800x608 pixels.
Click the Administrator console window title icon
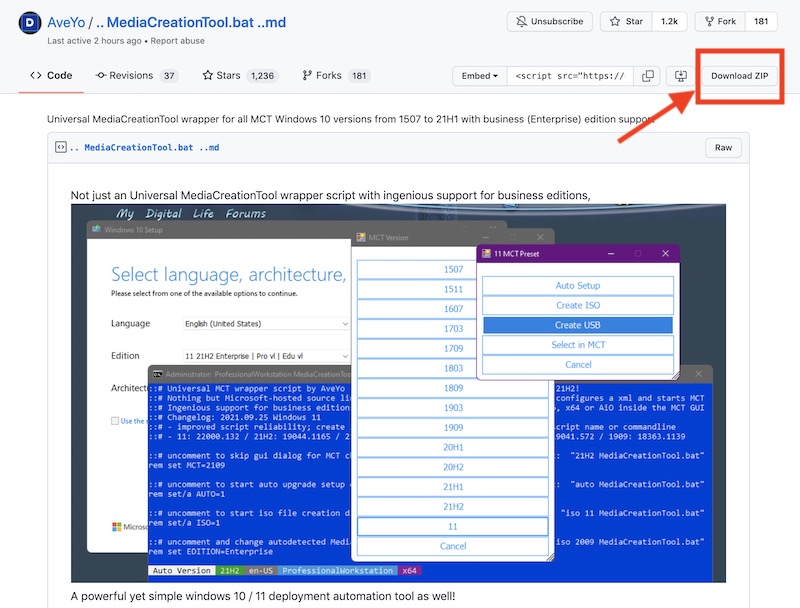click(x=158, y=374)
